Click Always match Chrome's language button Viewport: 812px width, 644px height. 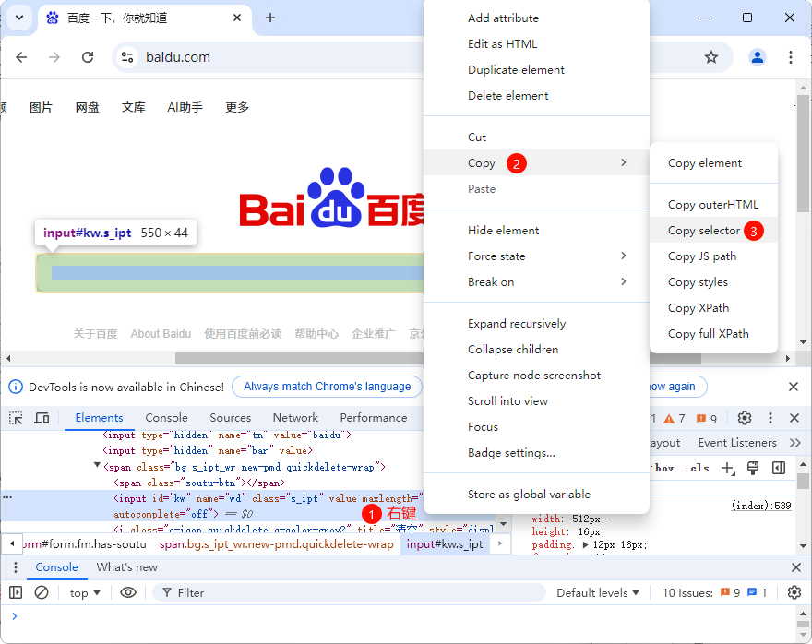click(328, 387)
